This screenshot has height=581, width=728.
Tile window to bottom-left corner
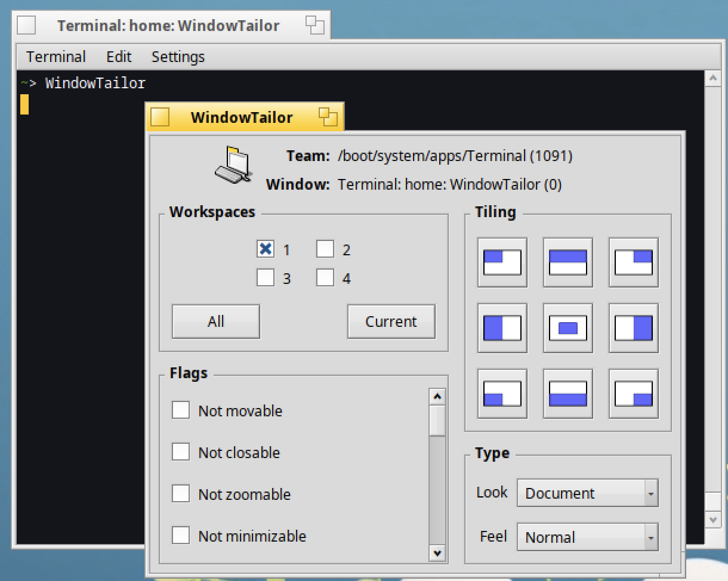(x=502, y=394)
